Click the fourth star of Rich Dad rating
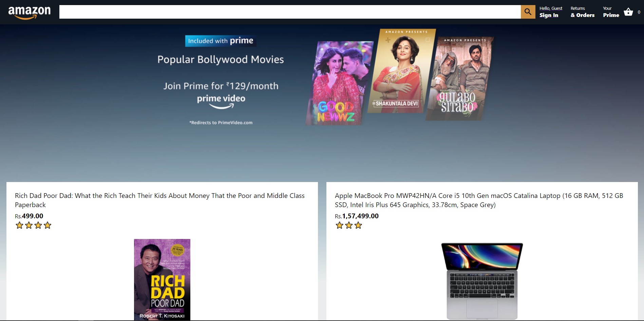The width and height of the screenshot is (644, 321). tap(48, 225)
